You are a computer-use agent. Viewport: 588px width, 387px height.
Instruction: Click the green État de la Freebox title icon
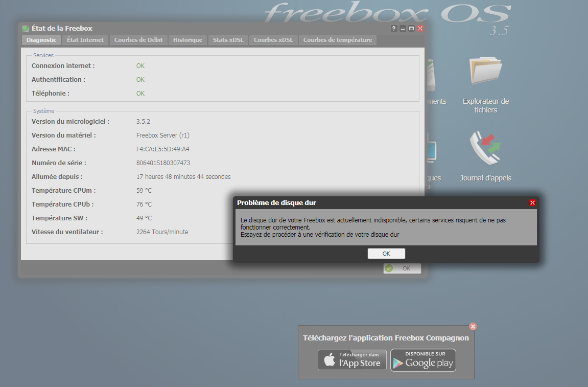(x=26, y=29)
